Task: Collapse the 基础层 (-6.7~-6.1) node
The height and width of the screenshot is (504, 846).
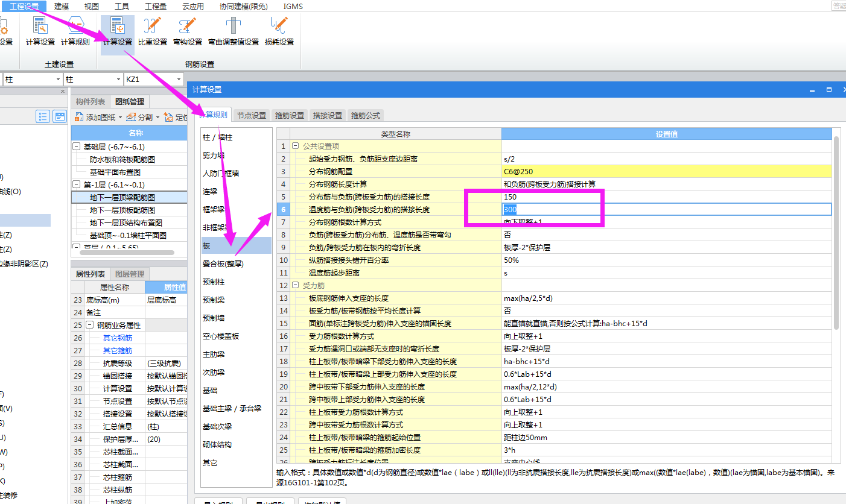Action: tap(77, 146)
